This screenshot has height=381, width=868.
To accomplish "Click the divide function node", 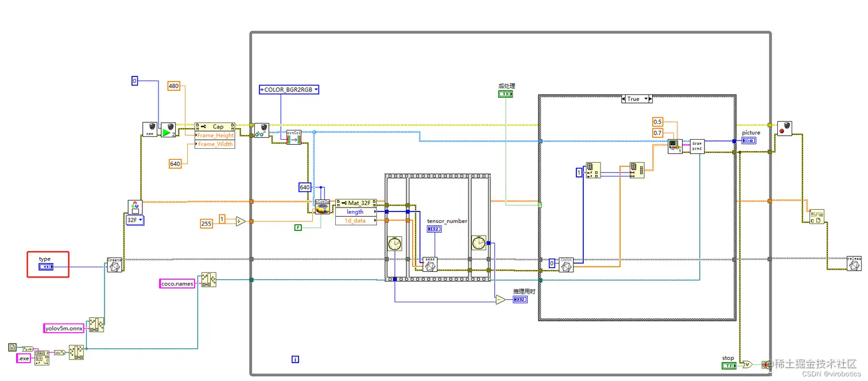I will click(x=241, y=221).
